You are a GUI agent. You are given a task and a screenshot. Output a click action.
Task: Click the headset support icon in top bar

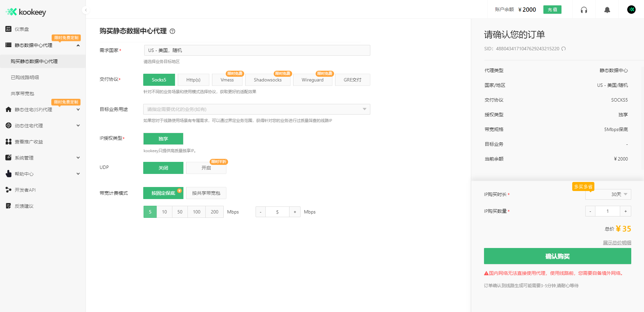coord(584,10)
